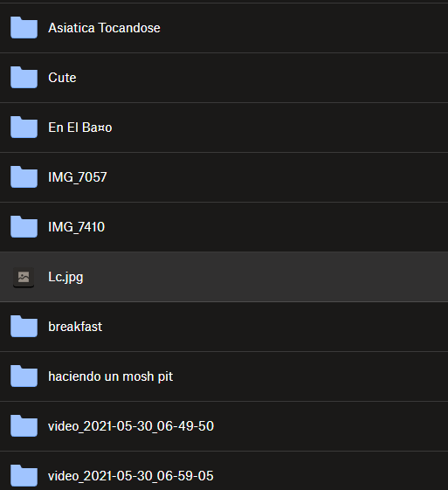
Task: Select the haciendo un mosh pit name
Action: 110,376
